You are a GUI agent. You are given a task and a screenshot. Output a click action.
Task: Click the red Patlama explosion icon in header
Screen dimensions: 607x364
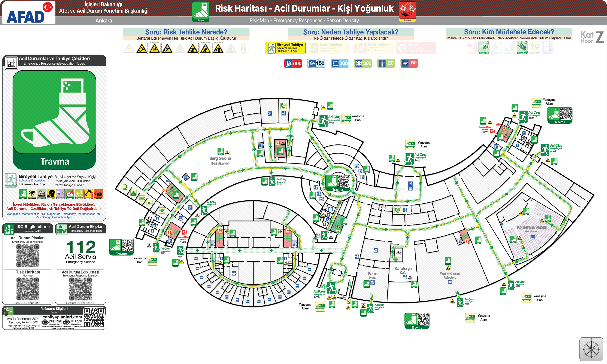[407, 11]
